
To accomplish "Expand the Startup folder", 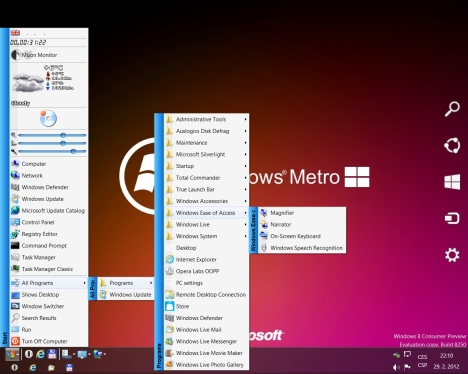I will pos(206,166).
